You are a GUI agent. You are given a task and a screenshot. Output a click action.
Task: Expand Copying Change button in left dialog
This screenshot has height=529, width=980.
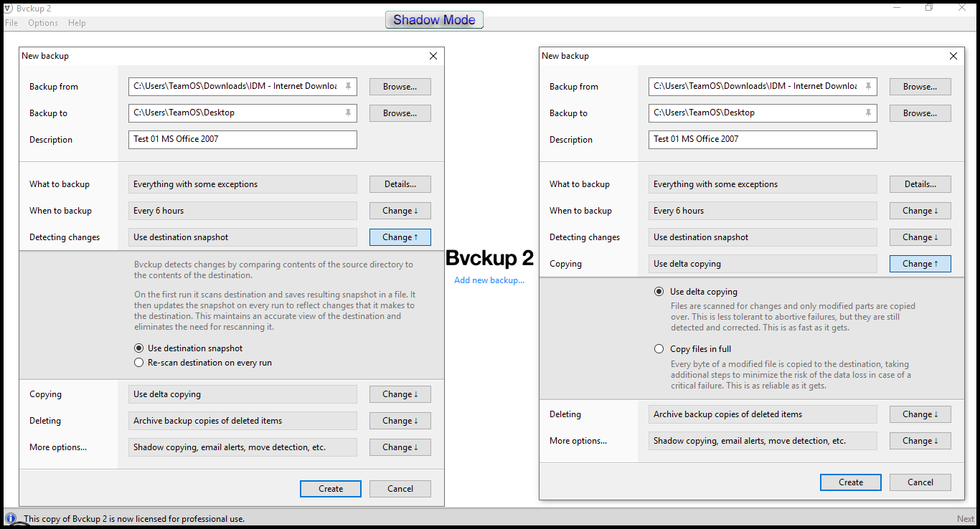point(400,394)
